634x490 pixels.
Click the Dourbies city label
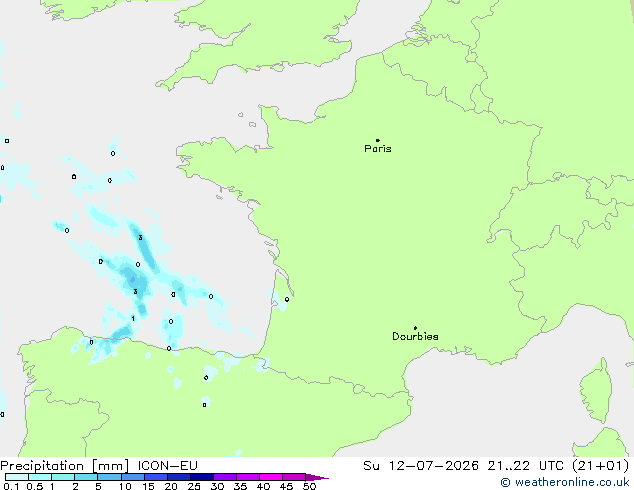[415, 336]
